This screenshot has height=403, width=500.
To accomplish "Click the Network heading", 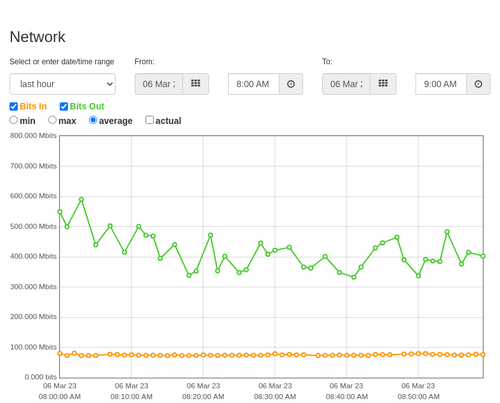I will tap(37, 37).
